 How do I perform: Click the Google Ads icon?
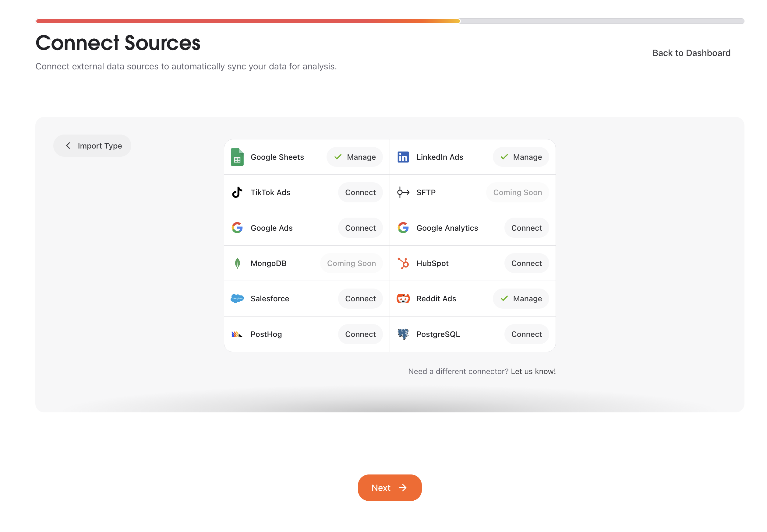tap(237, 228)
